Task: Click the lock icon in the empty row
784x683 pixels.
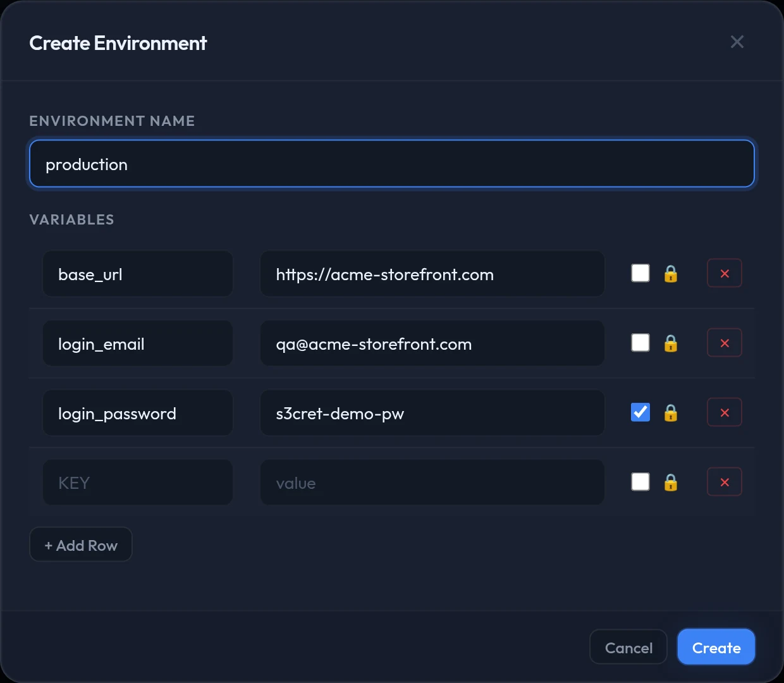Action: [x=671, y=483]
